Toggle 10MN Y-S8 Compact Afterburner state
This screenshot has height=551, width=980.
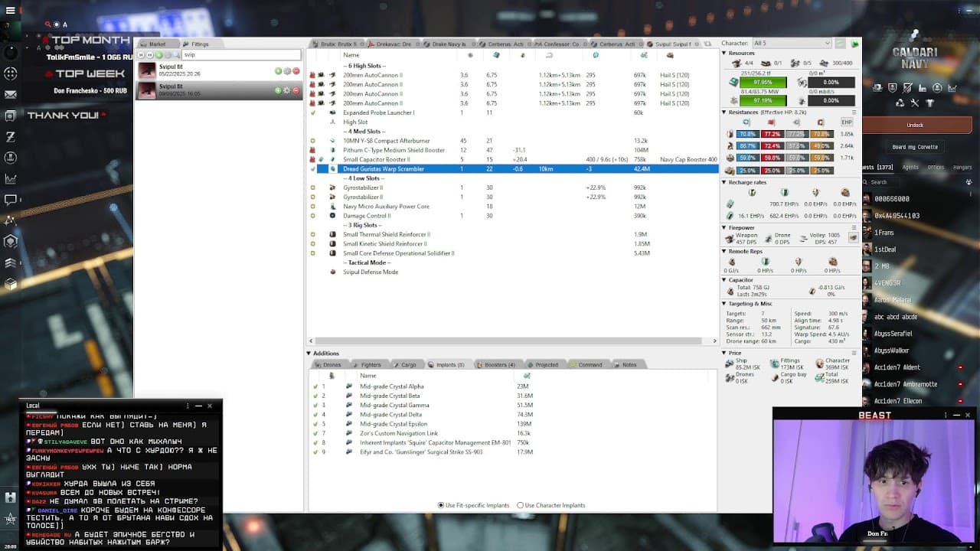312,141
